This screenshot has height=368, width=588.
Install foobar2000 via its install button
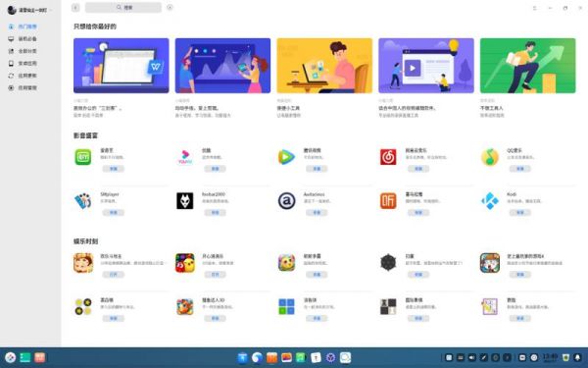[215, 213]
